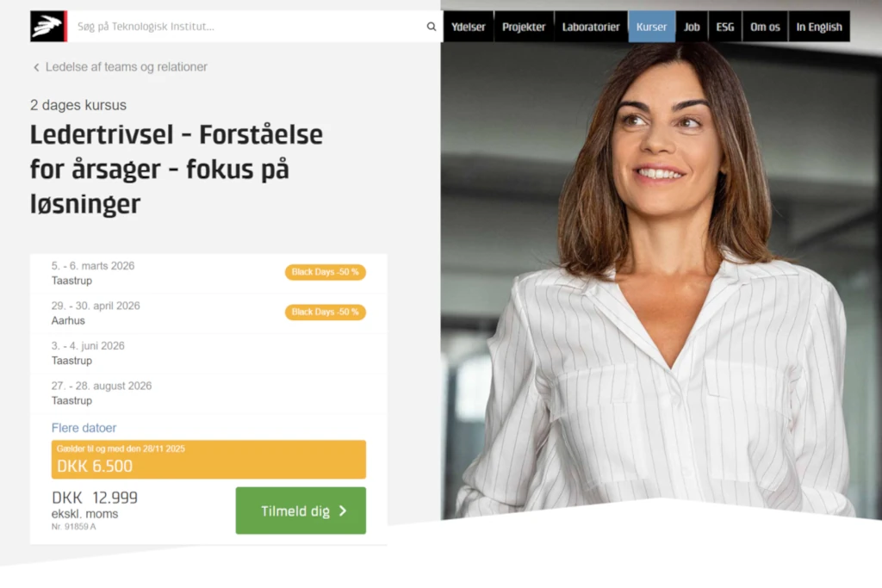Screen dimensions: 882x588
Task: Expand the Flere datoer link
Action: click(x=84, y=428)
